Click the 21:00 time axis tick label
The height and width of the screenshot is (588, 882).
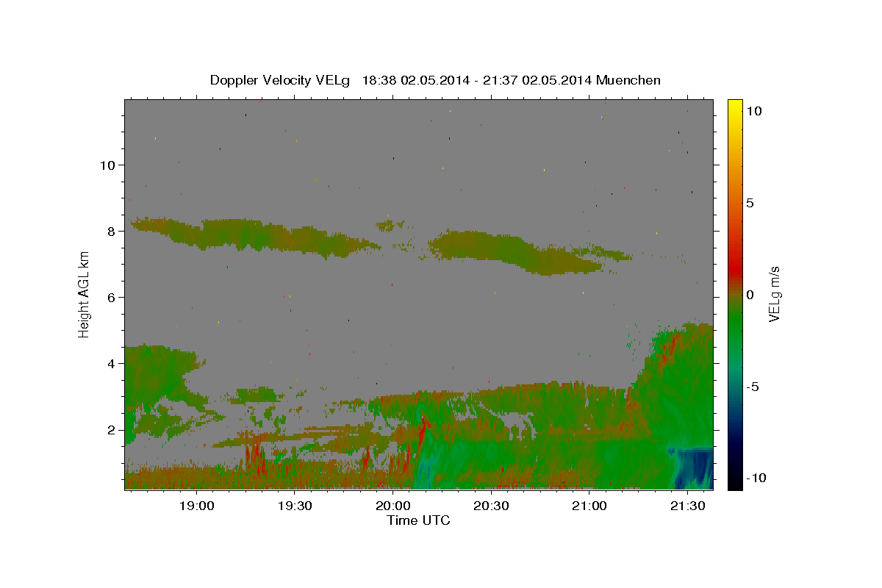click(x=589, y=506)
